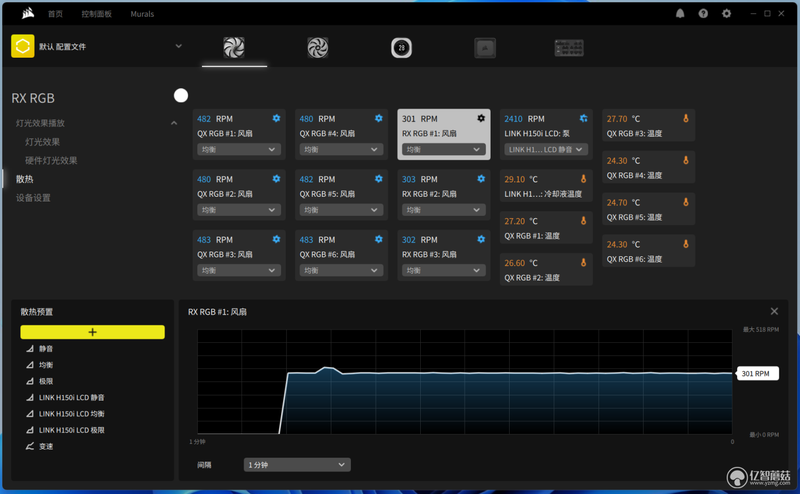800x494 pixels.
Task: Open iCUE settings gear in title bar
Action: tap(727, 14)
